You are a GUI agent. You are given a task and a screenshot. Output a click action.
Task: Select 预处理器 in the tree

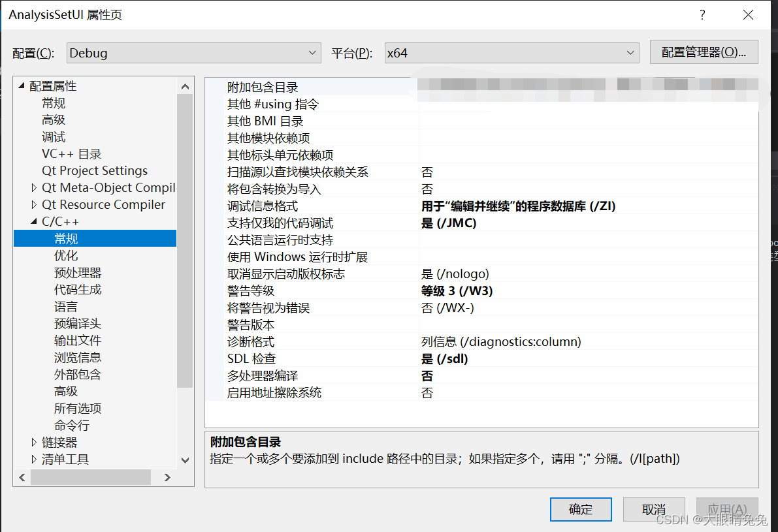pyautogui.click(x=77, y=273)
